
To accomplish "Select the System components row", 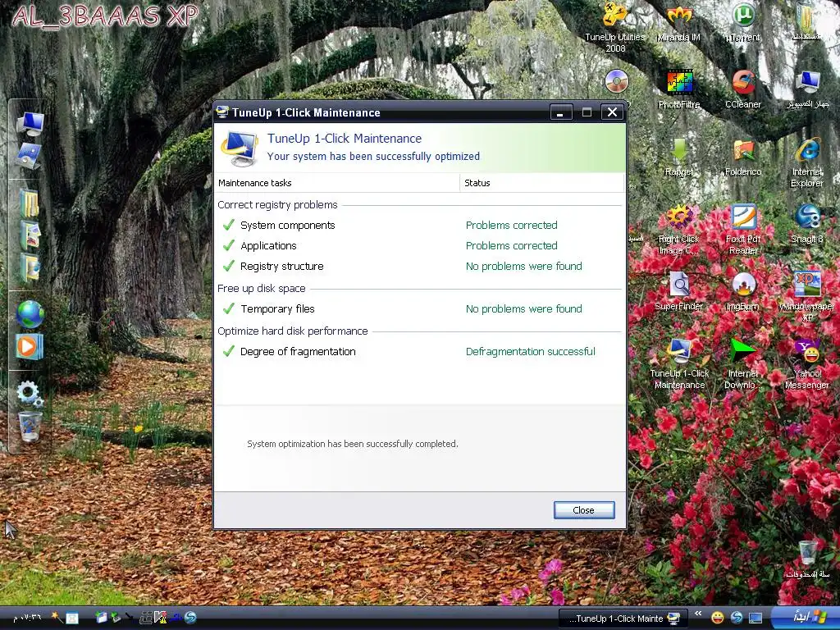I will [x=419, y=226].
